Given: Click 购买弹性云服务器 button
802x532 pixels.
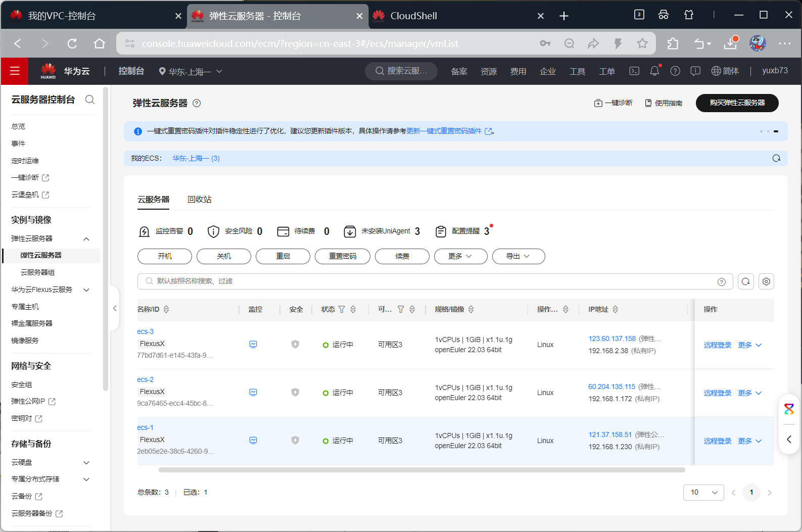Looking at the screenshot, I should [737, 103].
